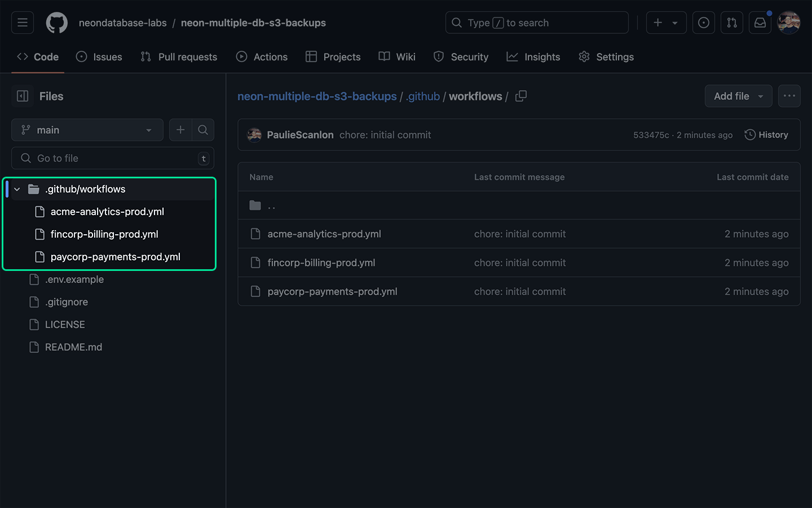Switch to the Code tab
The width and height of the screenshot is (812, 508).
(38, 57)
